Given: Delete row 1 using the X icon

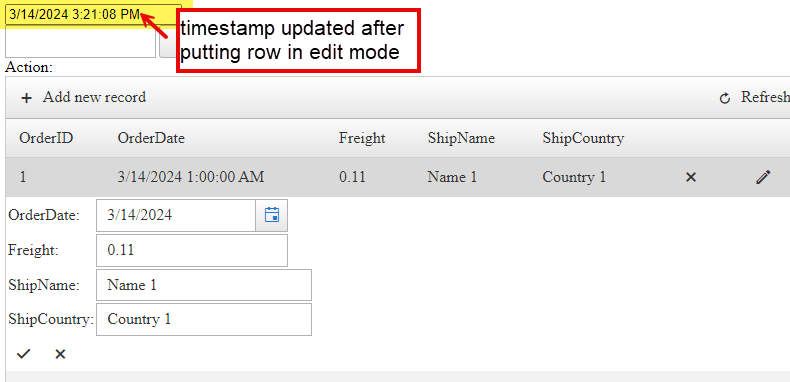Looking at the screenshot, I should 691,177.
